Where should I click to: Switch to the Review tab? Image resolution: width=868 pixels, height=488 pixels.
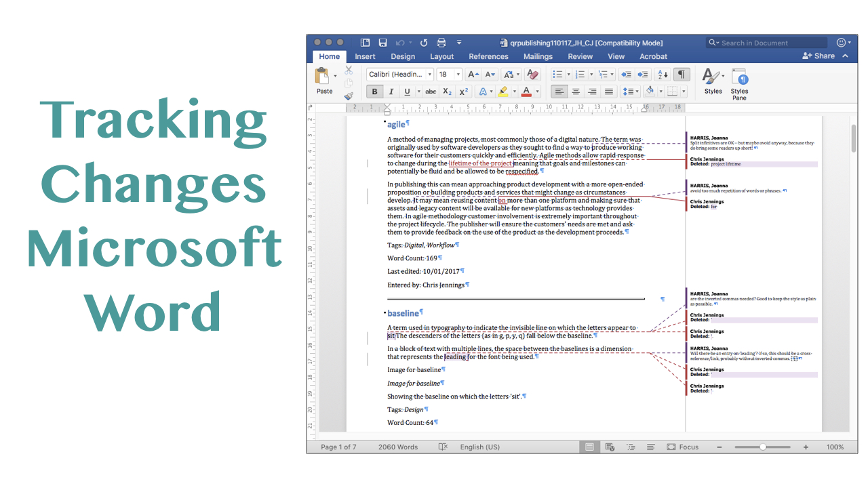click(x=580, y=56)
